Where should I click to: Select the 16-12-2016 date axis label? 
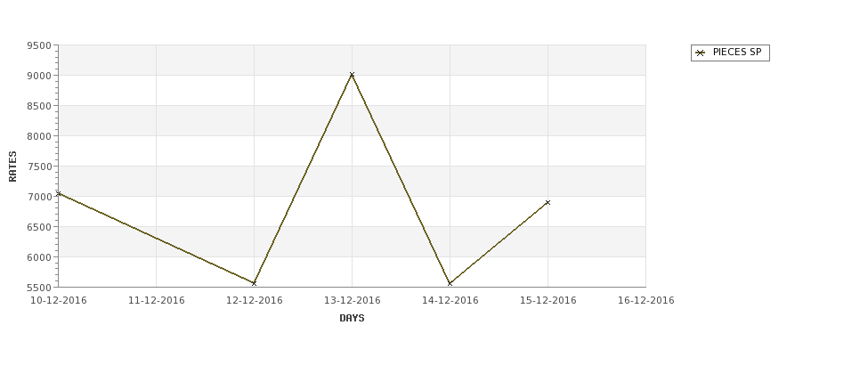coord(646,301)
